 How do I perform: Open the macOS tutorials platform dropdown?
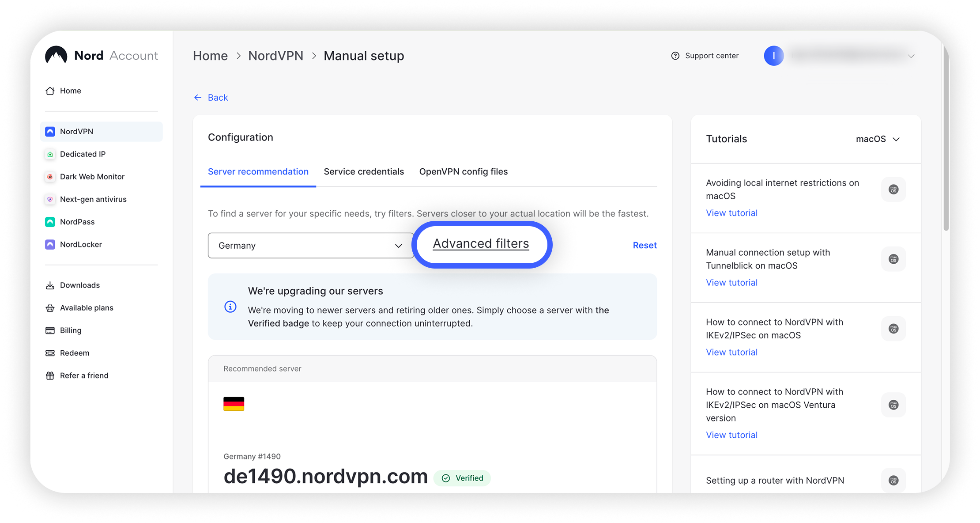[878, 139]
